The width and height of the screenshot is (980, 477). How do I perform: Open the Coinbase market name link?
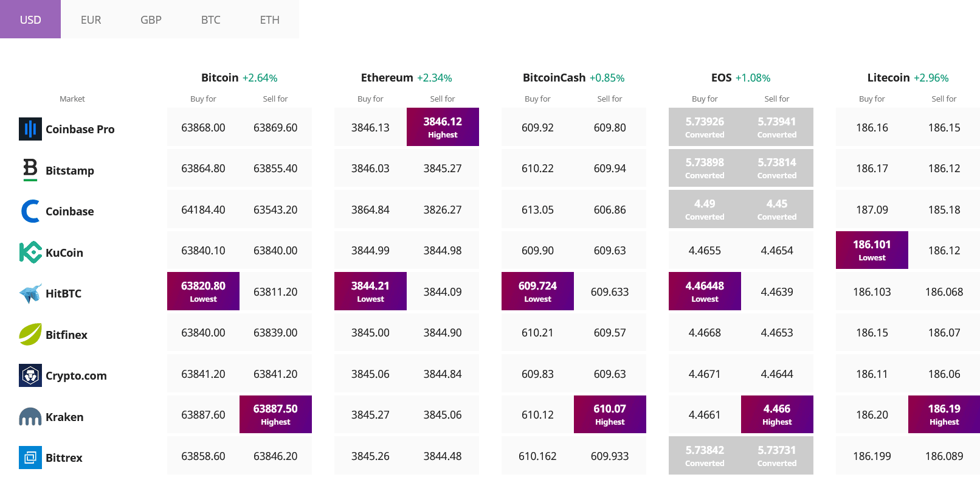point(70,211)
